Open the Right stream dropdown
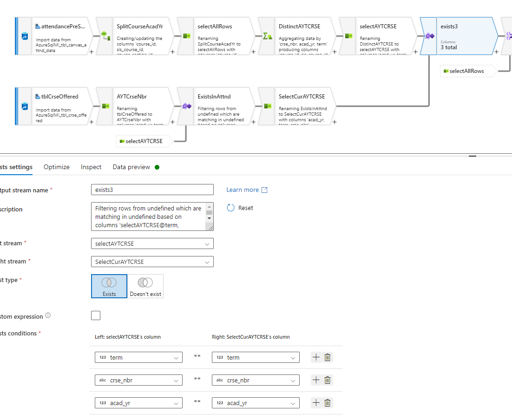The width and height of the screenshot is (512, 420). click(152, 261)
